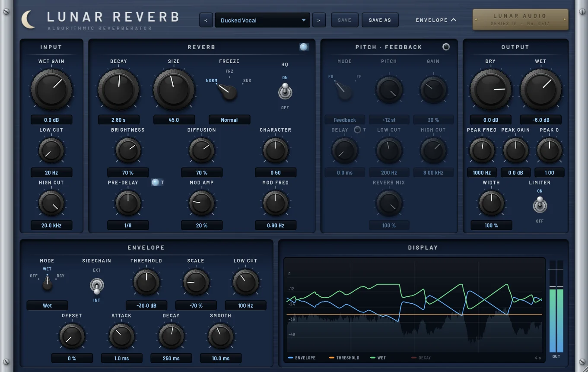Enable the Pitch Feedback section power button

point(446,47)
